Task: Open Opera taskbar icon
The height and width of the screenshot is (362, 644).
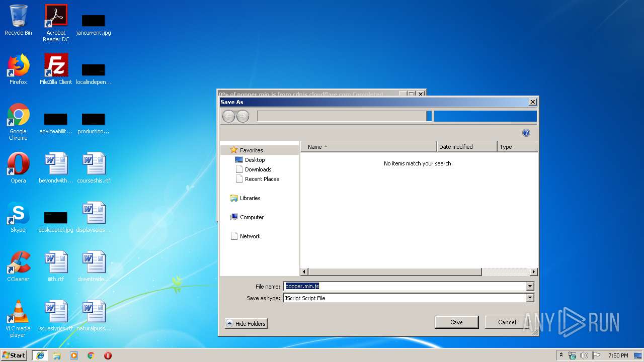Action: click(108, 355)
